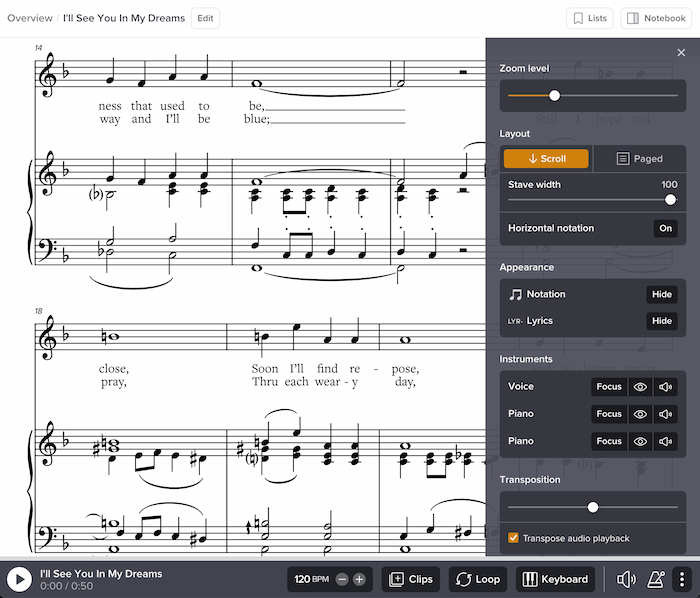Close the settings panel

point(681,53)
